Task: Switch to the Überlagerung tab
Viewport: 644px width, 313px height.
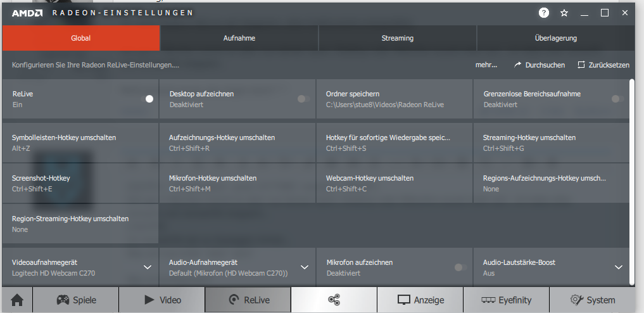Action: (x=556, y=38)
